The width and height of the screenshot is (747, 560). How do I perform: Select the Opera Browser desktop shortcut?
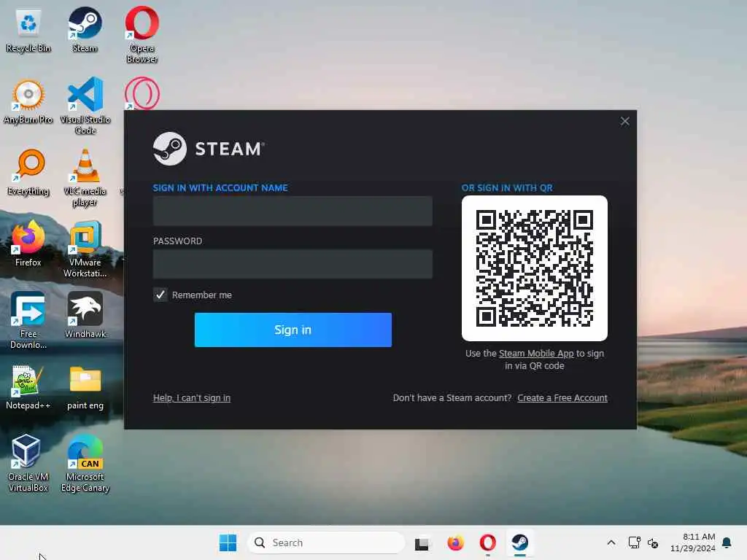142,34
